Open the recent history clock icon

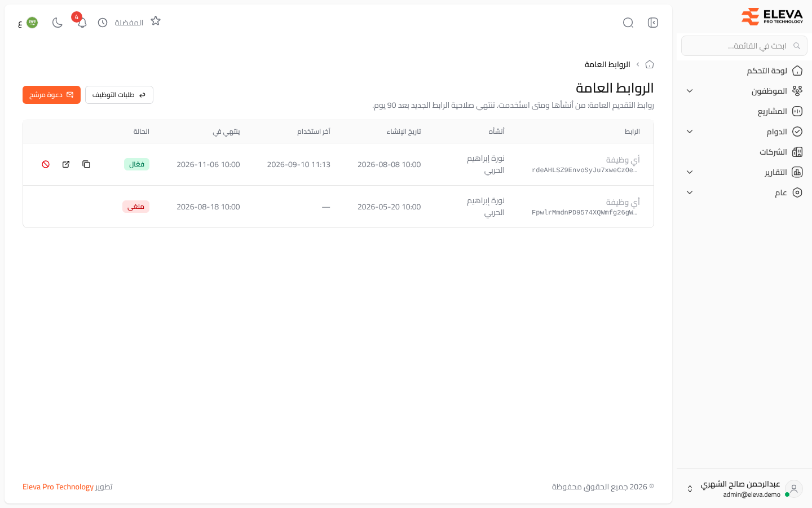[x=103, y=23]
